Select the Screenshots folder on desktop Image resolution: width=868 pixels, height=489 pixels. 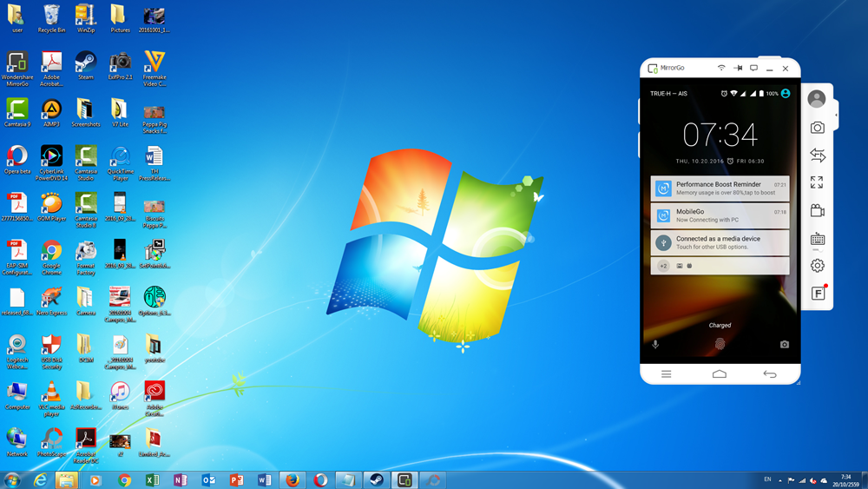point(86,112)
